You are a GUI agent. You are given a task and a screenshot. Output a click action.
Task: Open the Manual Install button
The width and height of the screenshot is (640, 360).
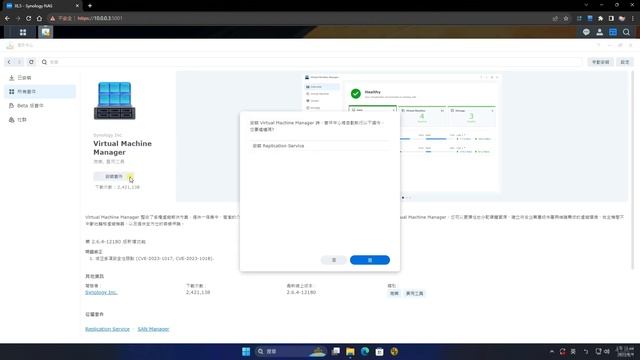[x=600, y=62]
